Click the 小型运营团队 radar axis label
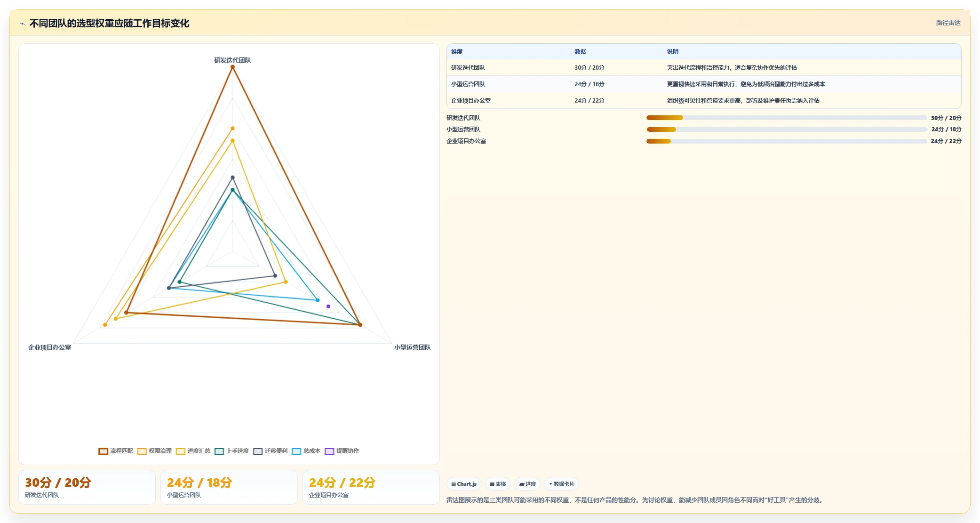 click(413, 347)
